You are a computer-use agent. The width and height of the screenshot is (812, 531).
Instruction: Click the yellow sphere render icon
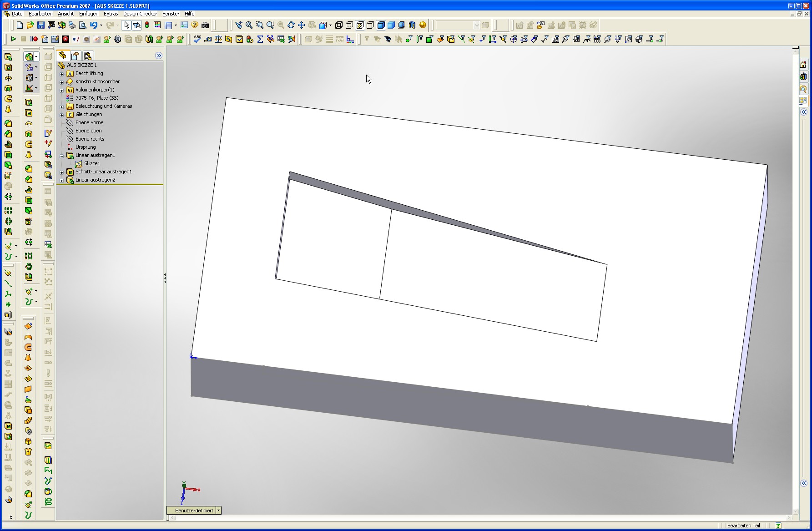[423, 25]
